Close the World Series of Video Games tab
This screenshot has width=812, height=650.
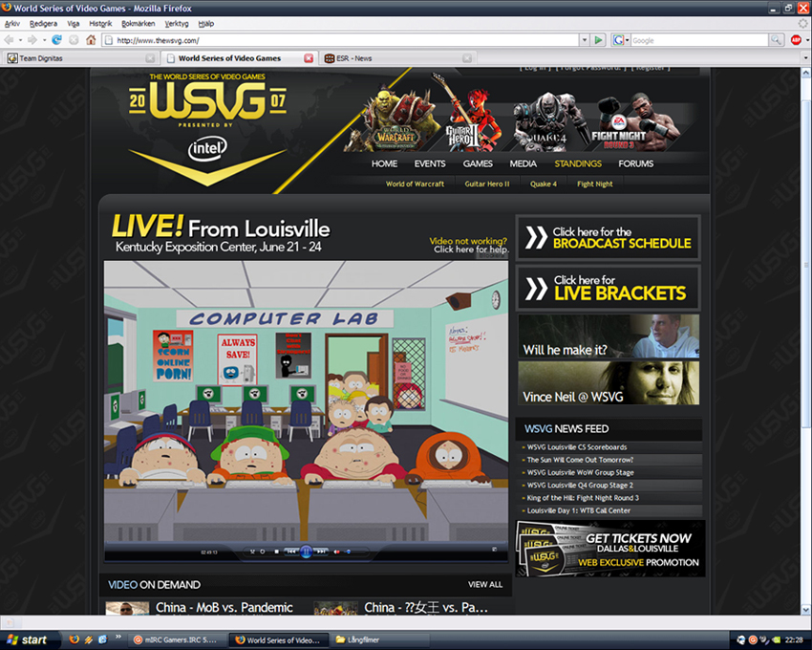tap(309, 58)
